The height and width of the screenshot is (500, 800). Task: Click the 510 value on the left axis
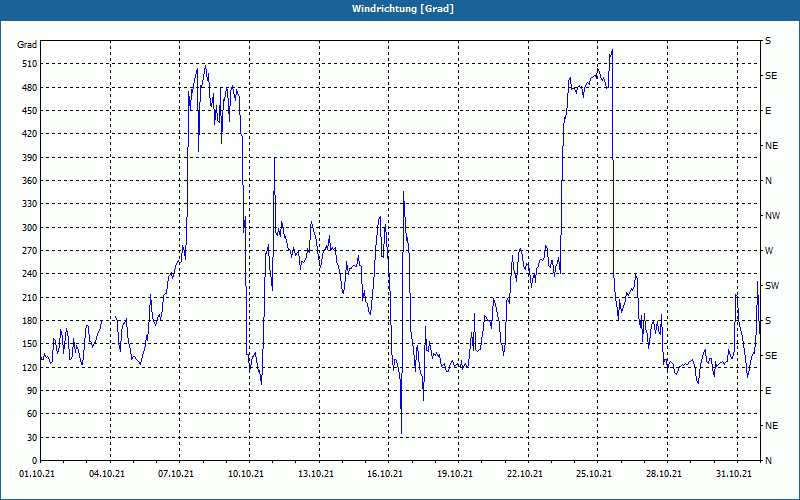tap(31, 64)
